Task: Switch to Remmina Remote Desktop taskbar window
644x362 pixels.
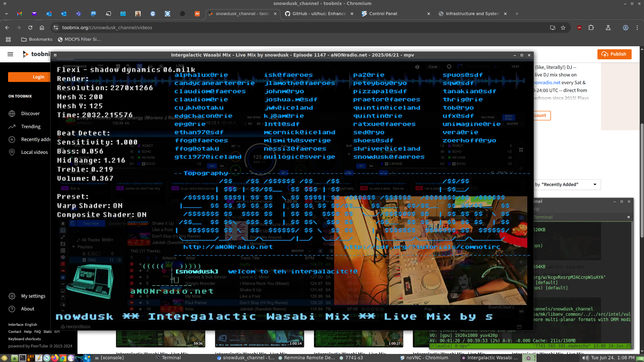Action: (307, 358)
